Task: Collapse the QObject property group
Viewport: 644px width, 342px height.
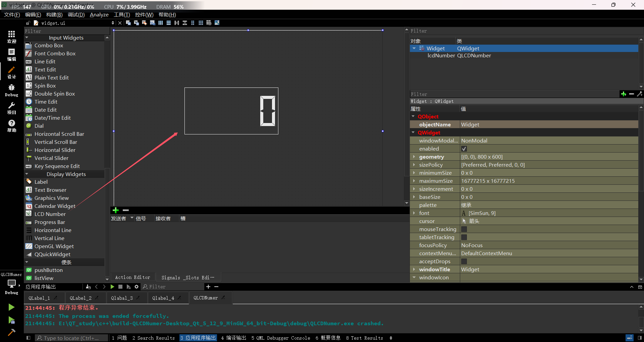Action: [x=413, y=116]
